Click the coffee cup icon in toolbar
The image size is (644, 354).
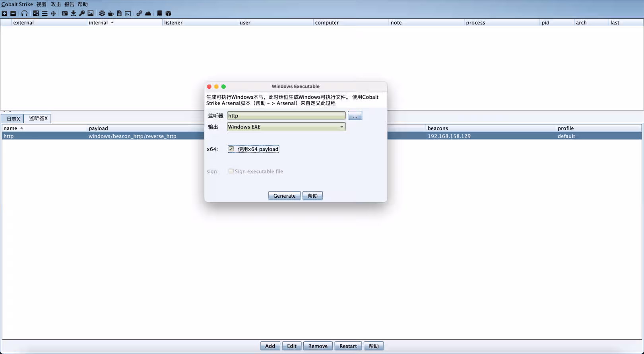pyautogui.click(x=111, y=14)
